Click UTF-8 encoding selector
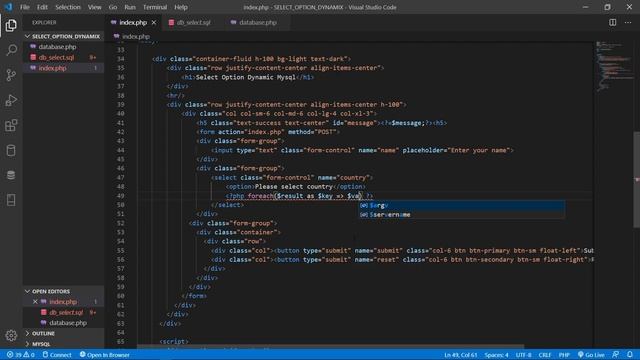 click(x=524, y=355)
